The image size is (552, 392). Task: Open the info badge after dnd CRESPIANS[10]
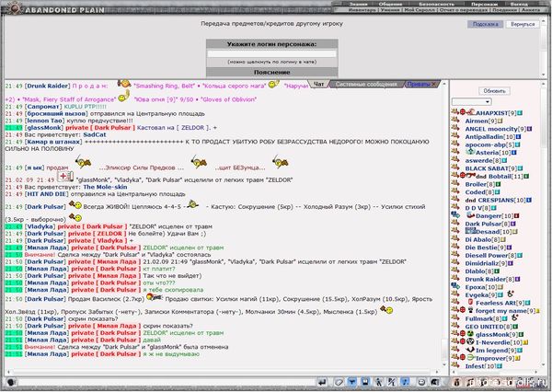tap(529, 200)
